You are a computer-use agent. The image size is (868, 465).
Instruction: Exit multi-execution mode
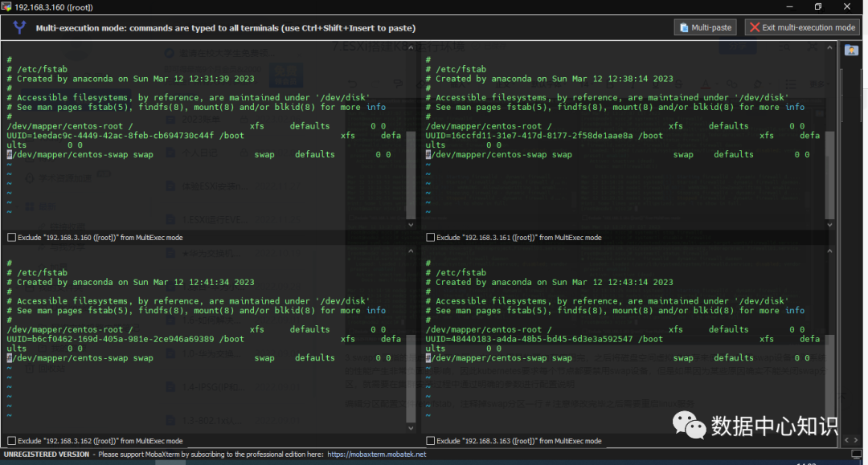click(x=802, y=27)
